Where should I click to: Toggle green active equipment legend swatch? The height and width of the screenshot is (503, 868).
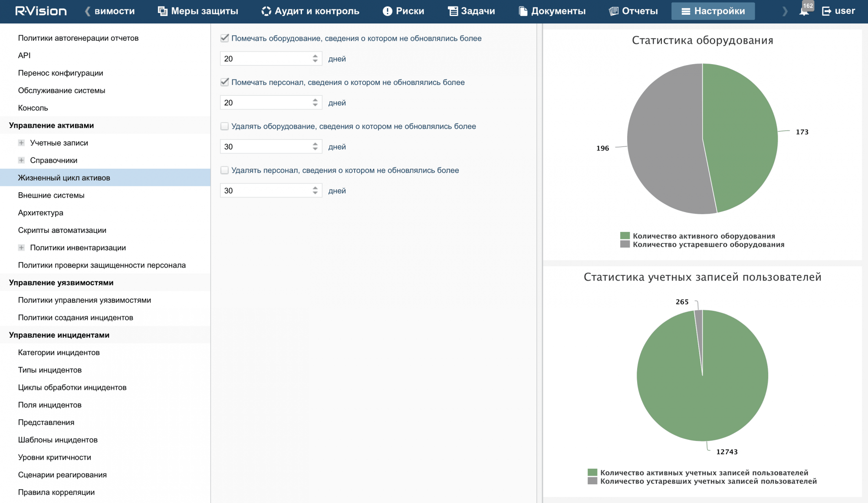click(x=625, y=236)
